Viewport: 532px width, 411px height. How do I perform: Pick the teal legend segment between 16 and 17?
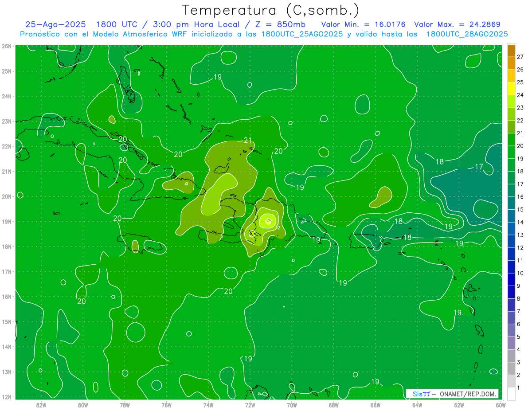[x=511, y=190]
